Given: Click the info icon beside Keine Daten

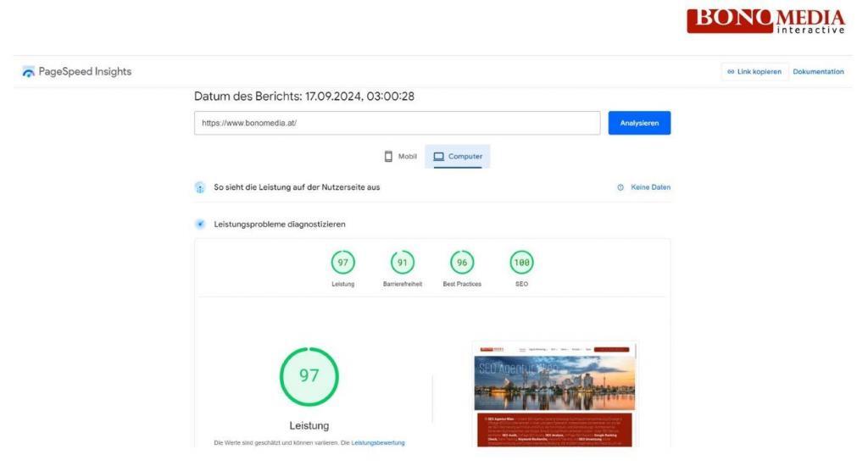Looking at the screenshot, I should click(x=620, y=187).
